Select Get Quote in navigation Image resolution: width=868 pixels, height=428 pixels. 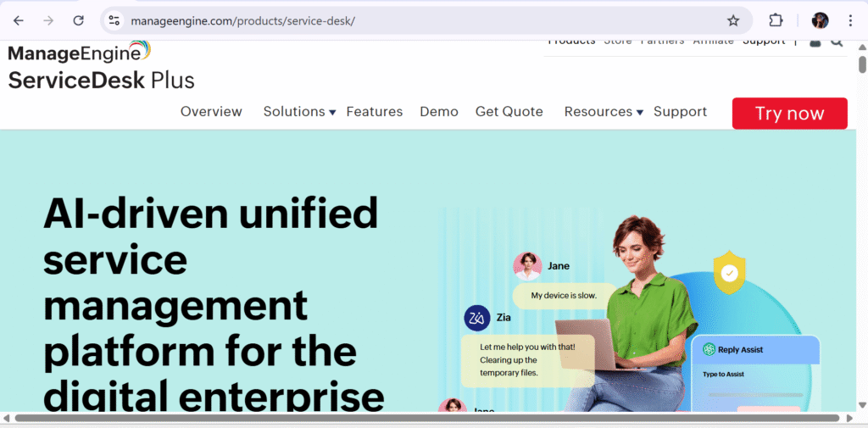click(x=509, y=111)
